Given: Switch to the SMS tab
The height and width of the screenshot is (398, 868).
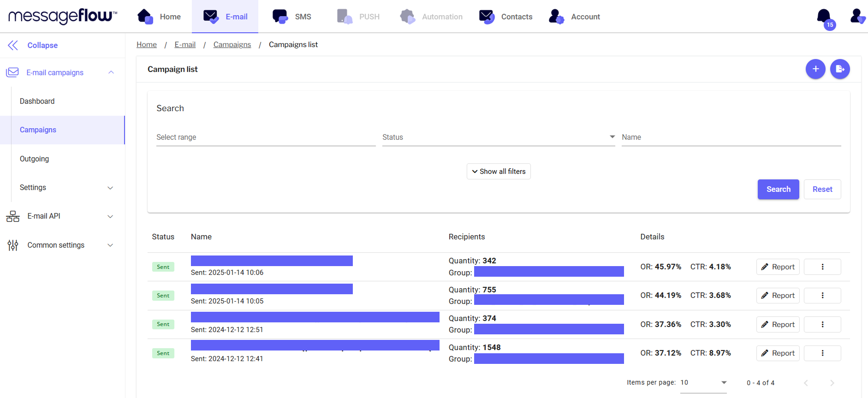Looking at the screenshot, I should pyautogui.click(x=292, y=17).
